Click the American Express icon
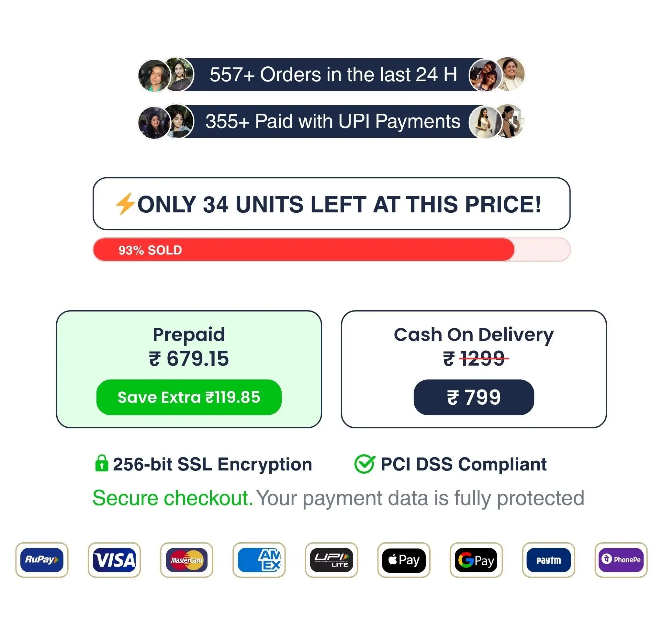663x644 pixels. 259,560
